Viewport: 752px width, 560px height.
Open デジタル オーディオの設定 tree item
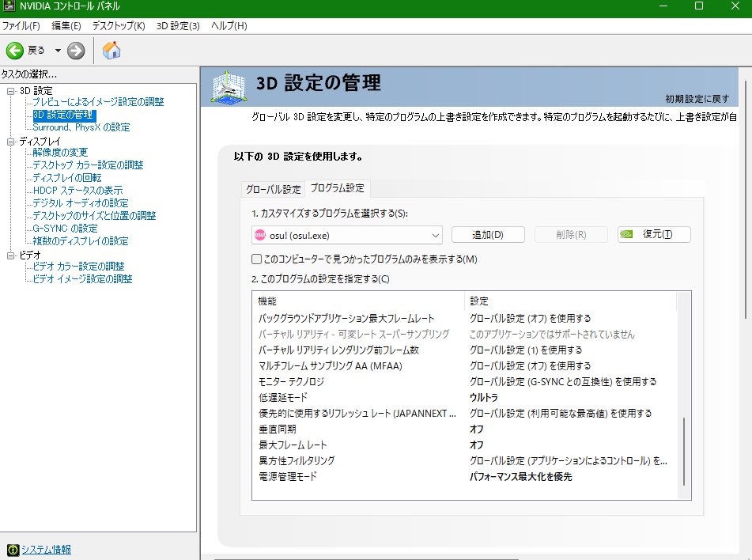[80, 203]
